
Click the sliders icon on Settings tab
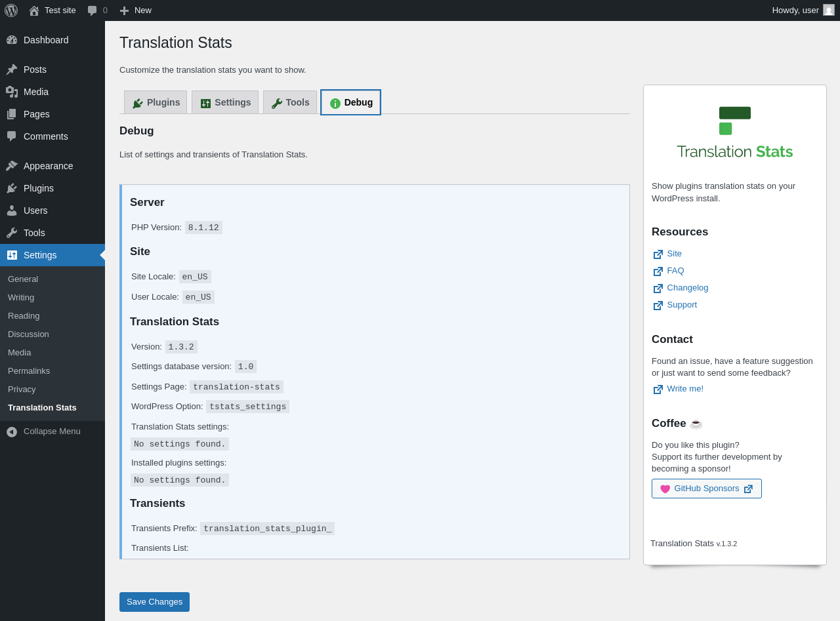(206, 103)
